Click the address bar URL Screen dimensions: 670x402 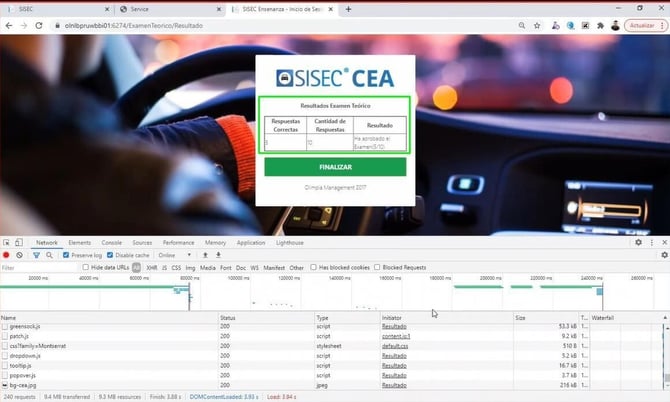[x=134, y=26]
